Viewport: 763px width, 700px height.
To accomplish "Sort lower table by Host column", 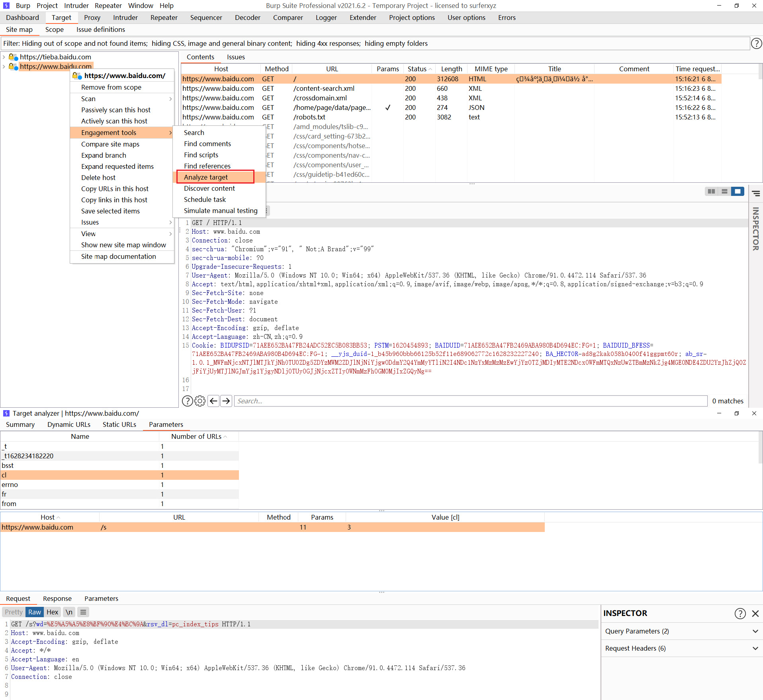I will (50, 517).
